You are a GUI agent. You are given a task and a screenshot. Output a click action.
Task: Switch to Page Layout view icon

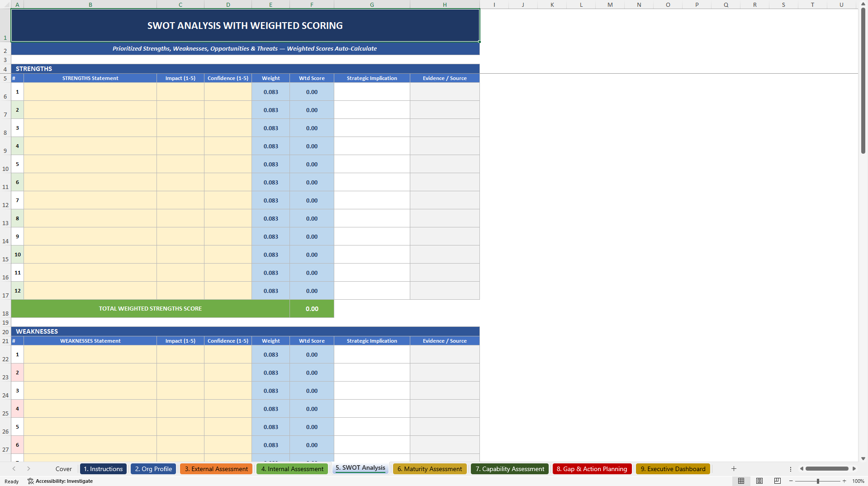[759, 481]
